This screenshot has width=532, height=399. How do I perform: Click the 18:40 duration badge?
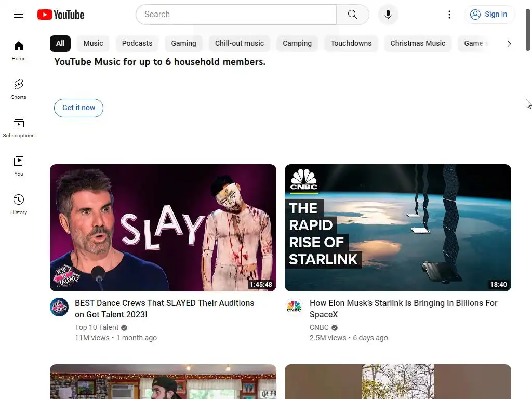tap(498, 285)
